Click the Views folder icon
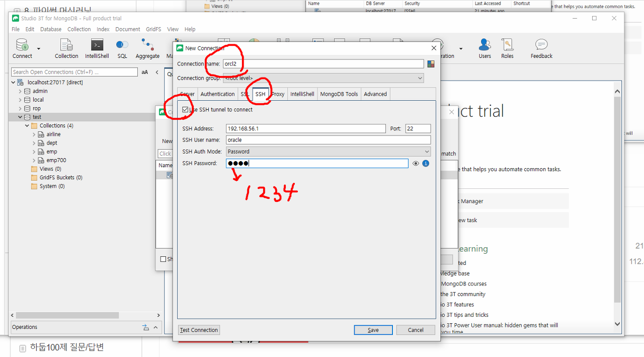The height and width of the screenshot is (357, 644). click(x=34, y=169)
